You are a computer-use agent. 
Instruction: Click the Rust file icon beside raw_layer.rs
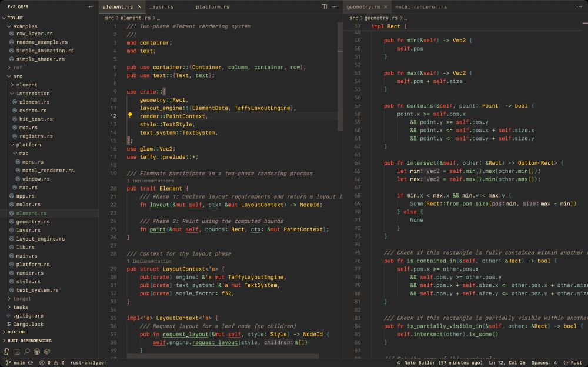tap(12, 34)
